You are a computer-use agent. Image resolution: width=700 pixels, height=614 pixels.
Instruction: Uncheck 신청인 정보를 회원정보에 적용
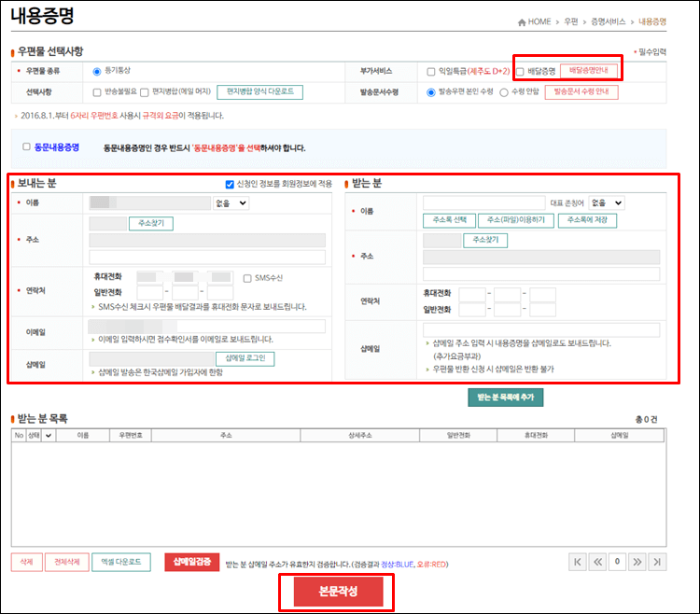coord(230,184)
